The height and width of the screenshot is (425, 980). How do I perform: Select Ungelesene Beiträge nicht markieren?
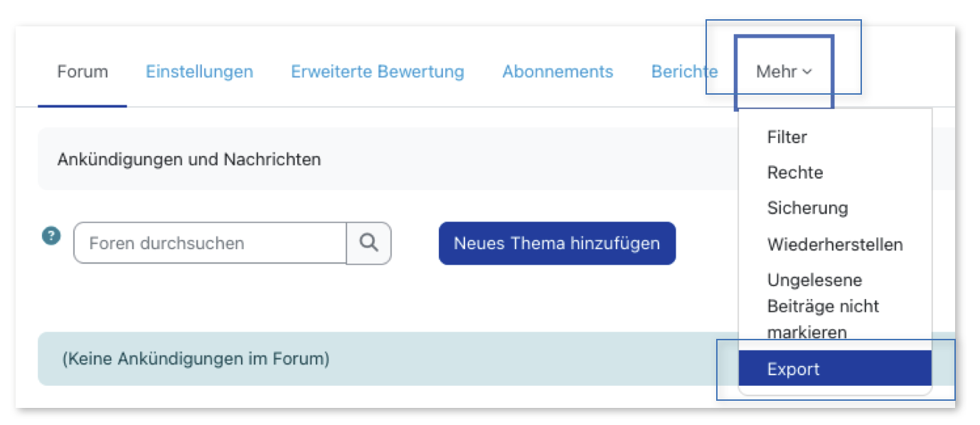(x=823, y=306)
